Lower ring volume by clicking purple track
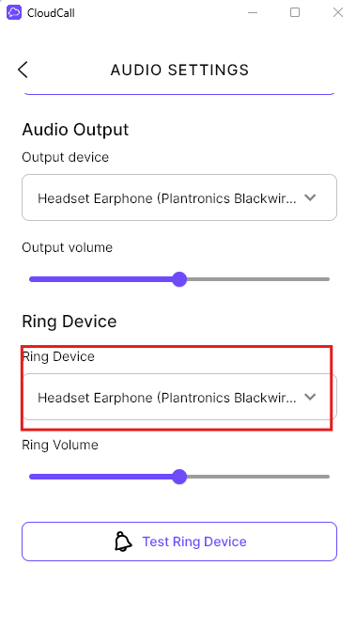The image size is (356, 644). (x=101, y=477)
